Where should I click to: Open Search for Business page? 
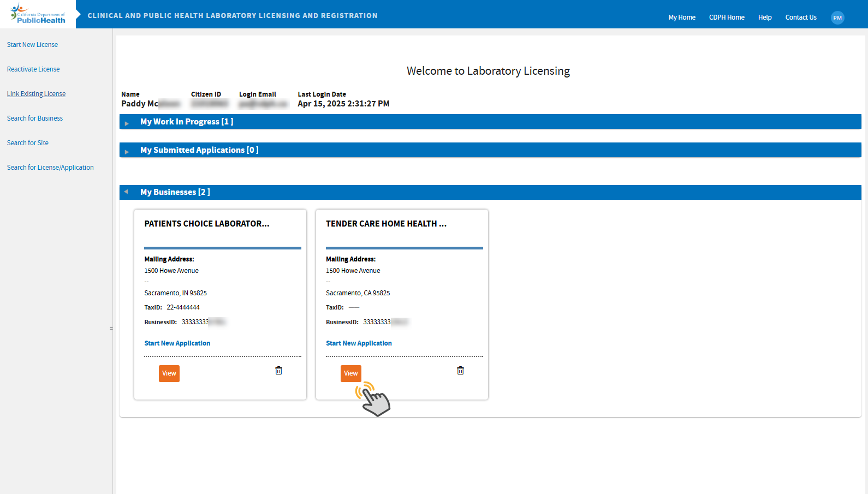34,118
